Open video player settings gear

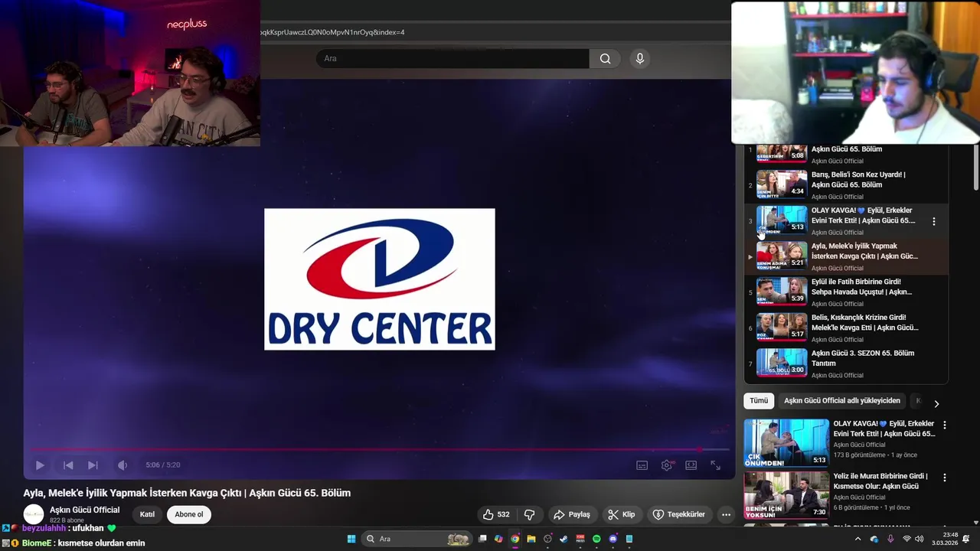click(667, 465)
